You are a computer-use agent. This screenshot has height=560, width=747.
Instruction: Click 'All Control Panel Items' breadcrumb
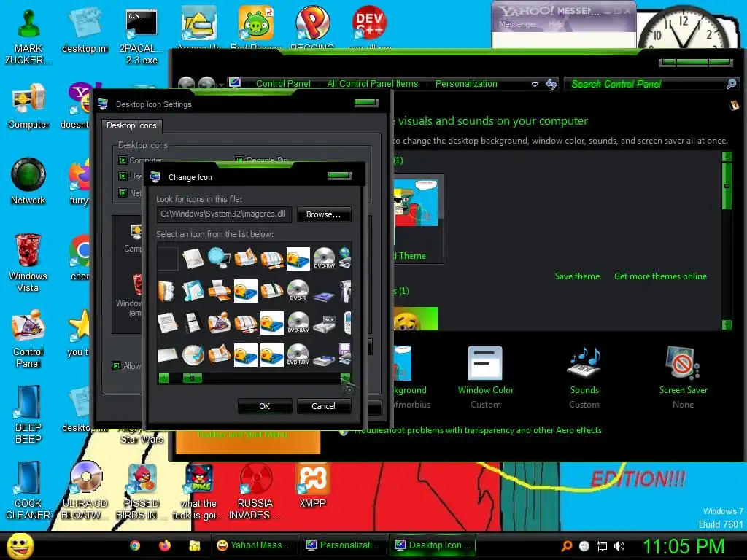point(373,84)
